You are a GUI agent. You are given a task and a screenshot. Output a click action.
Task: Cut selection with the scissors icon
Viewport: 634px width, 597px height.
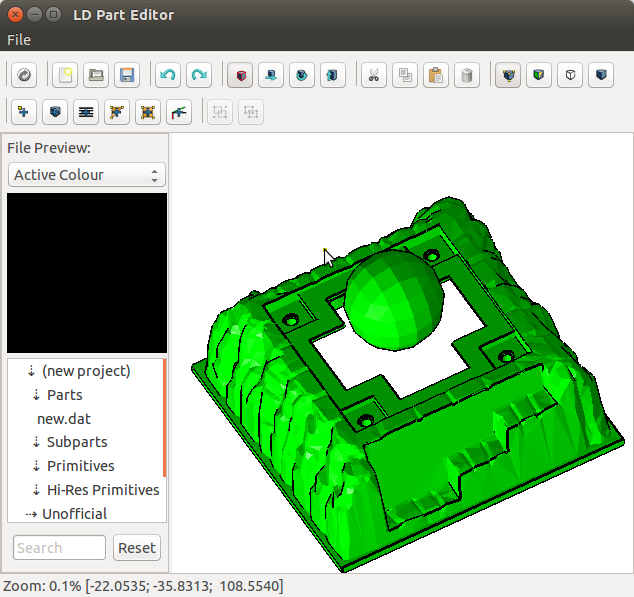tap(373, 75)
